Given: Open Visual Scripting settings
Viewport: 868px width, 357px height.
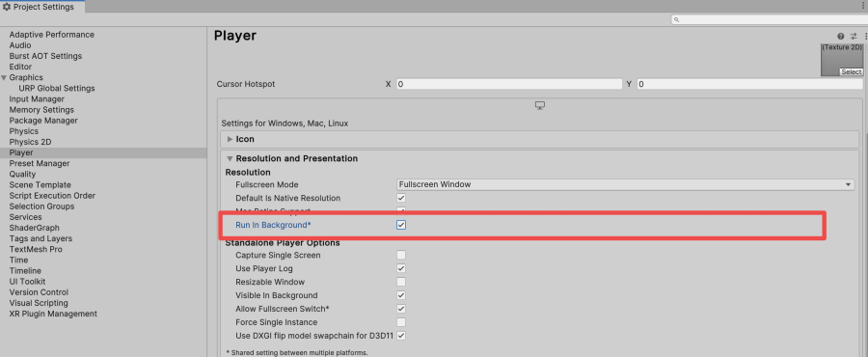Looking at the screenshot, I should pos(39,303).
